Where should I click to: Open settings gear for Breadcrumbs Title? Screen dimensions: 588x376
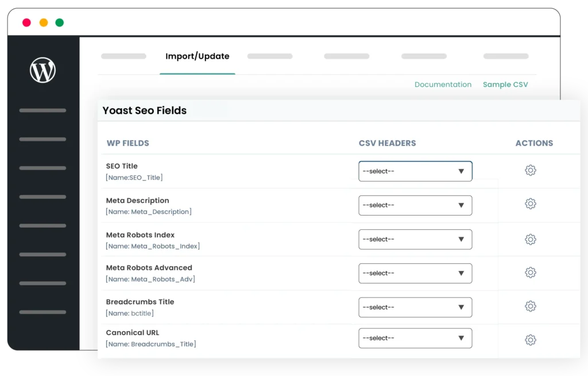coord(530,306)
